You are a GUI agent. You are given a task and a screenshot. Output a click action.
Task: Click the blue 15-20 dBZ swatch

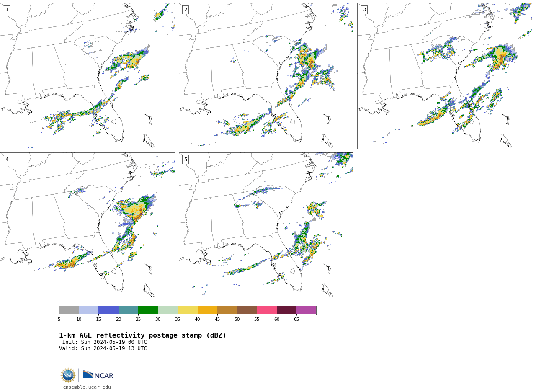[108, 310]
